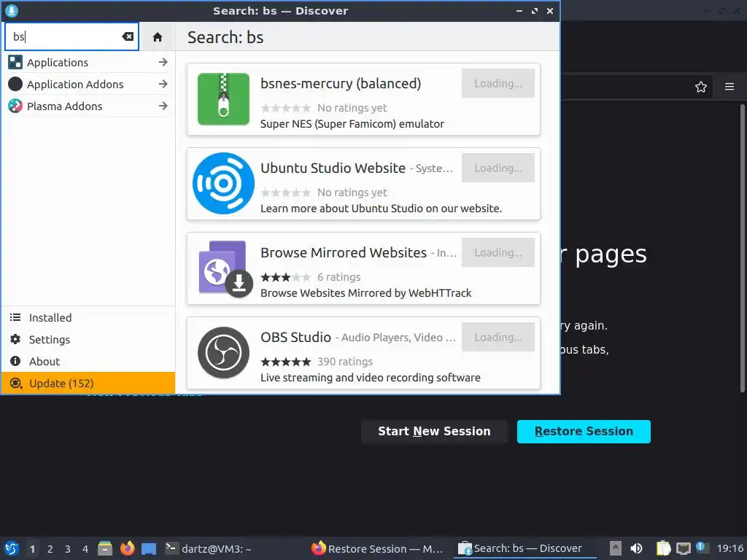Expand the Plasma Addons arrow

(x=163, y=106)
